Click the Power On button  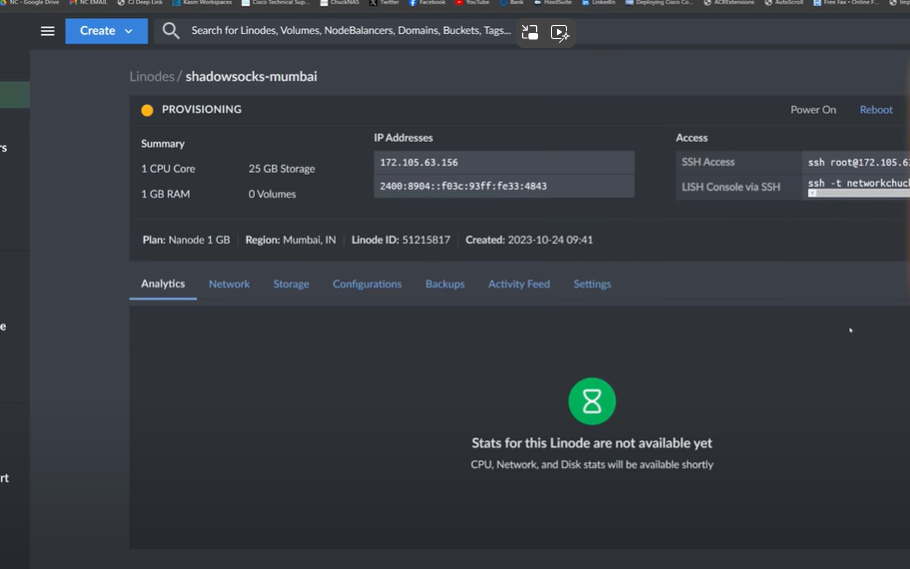pyautogui.click(x=813, y=110)
